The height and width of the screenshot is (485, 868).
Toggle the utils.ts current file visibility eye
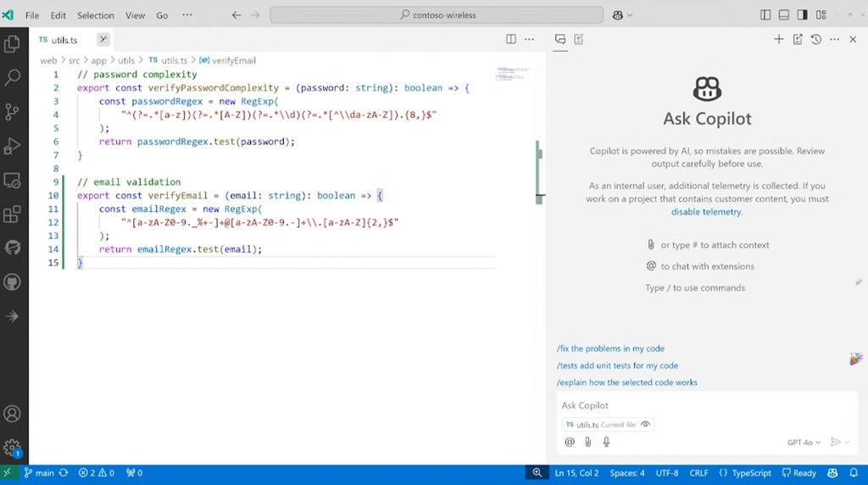point(646,425)
